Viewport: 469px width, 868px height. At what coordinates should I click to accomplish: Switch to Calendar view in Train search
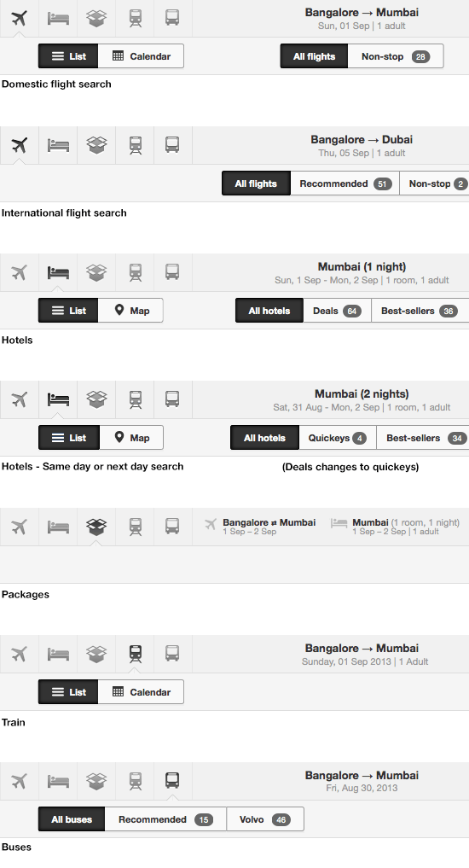click(x=141, y=692)
